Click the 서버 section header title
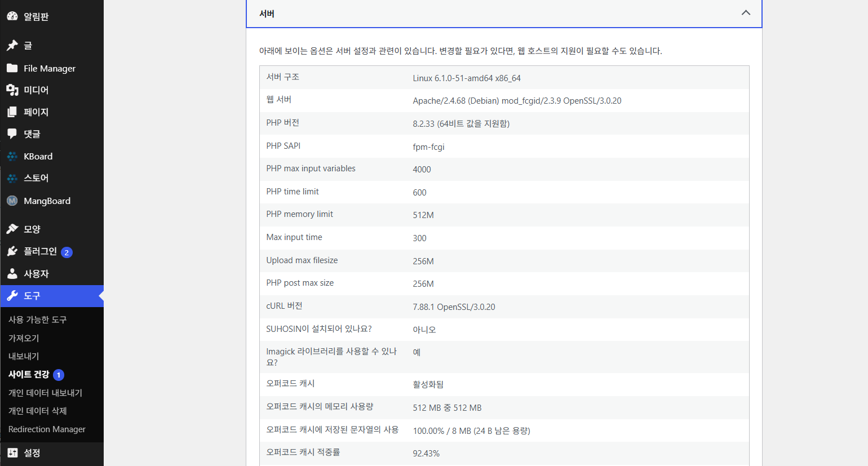This screenshot has height=466, width=868. coord(267,14)
